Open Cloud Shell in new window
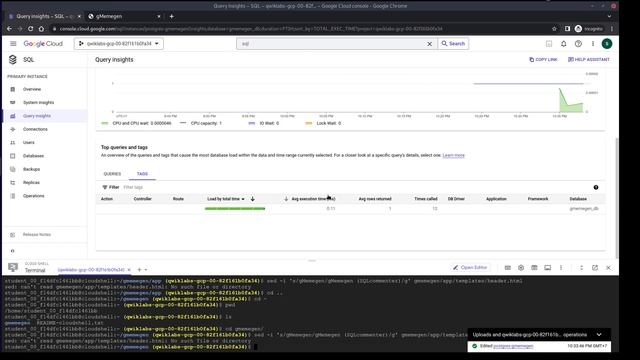 click(x=595, y=268)
